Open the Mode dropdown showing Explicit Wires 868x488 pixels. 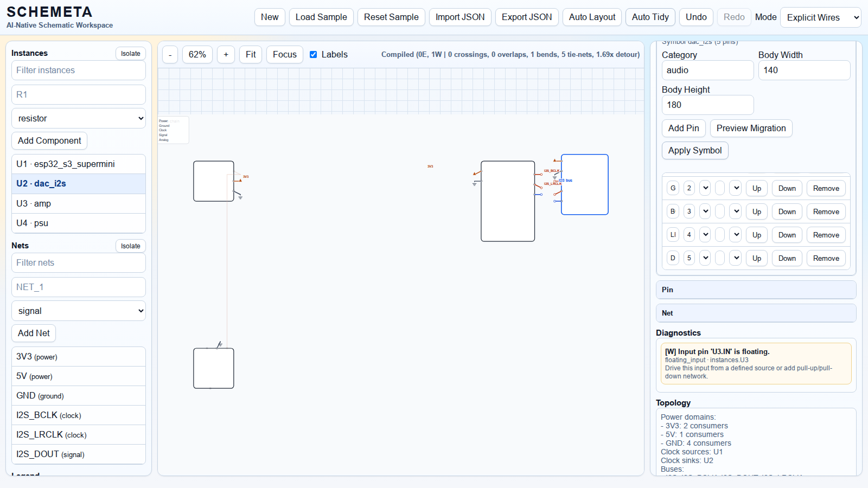click(820, 17)
